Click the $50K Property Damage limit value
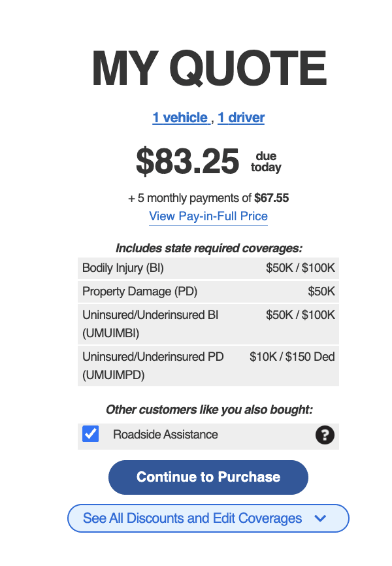 (321, 291)
